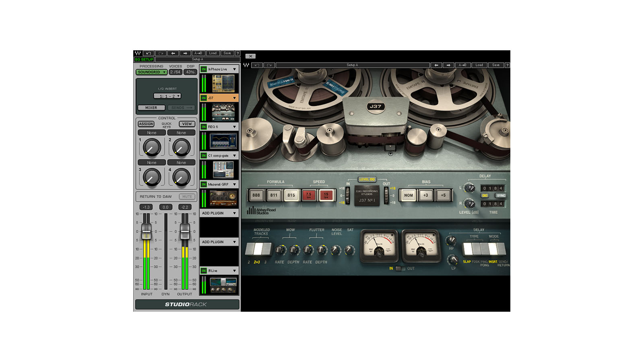Toggle delay SYNC button
Viewport: 644px width, 362px height.
coord(501,195)
